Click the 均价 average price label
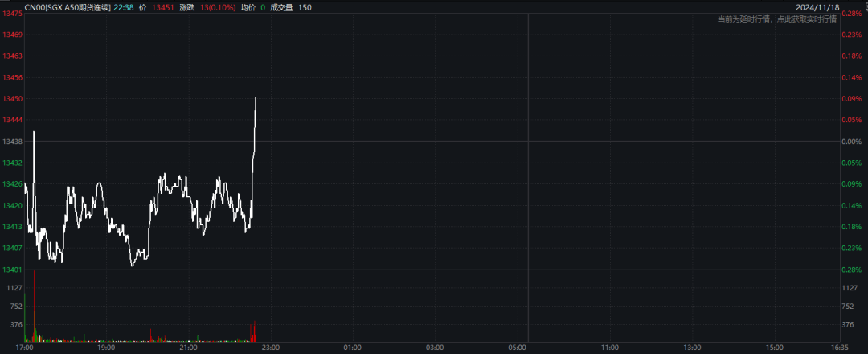868x354 pixels. (248, 7)
